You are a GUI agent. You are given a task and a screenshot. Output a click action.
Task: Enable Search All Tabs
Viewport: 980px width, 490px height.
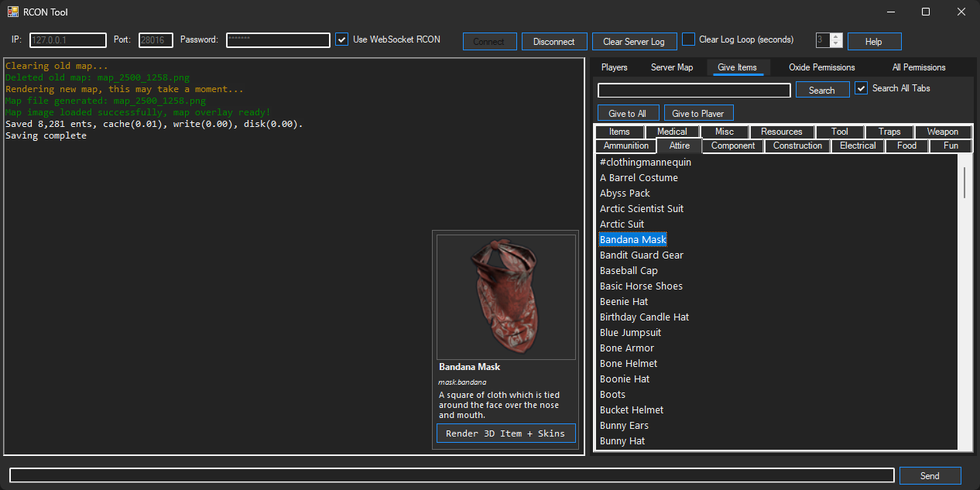(861, 87)
